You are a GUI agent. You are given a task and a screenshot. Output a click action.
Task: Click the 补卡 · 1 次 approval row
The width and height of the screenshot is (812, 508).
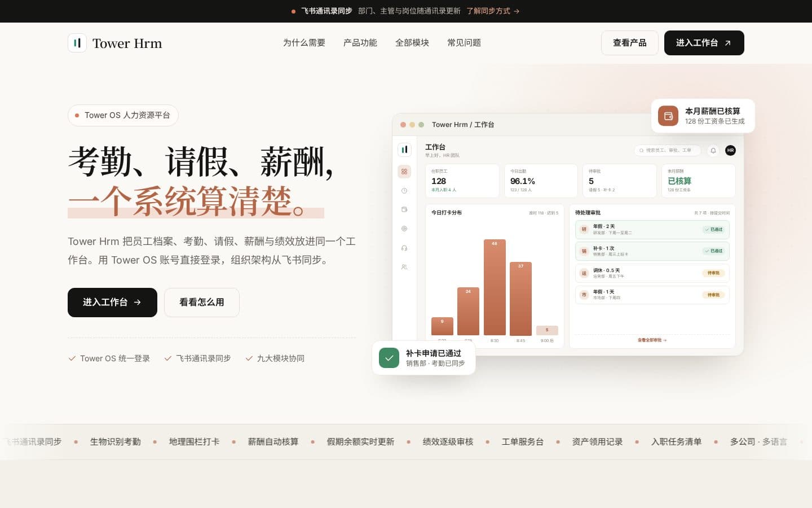tap(652, 251)
